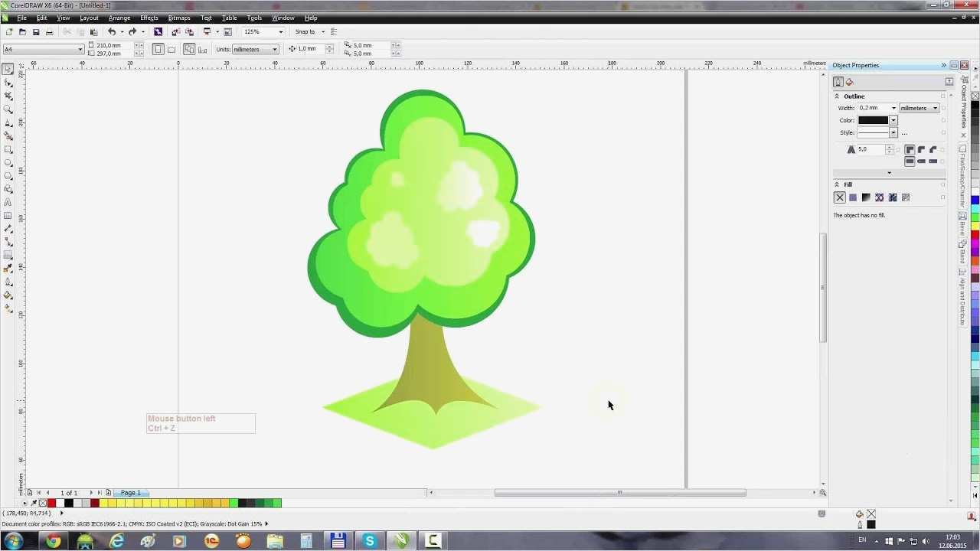980x551 pixels.
Task: Select the Zoom magnifier tool
Action: coord(8,109)
